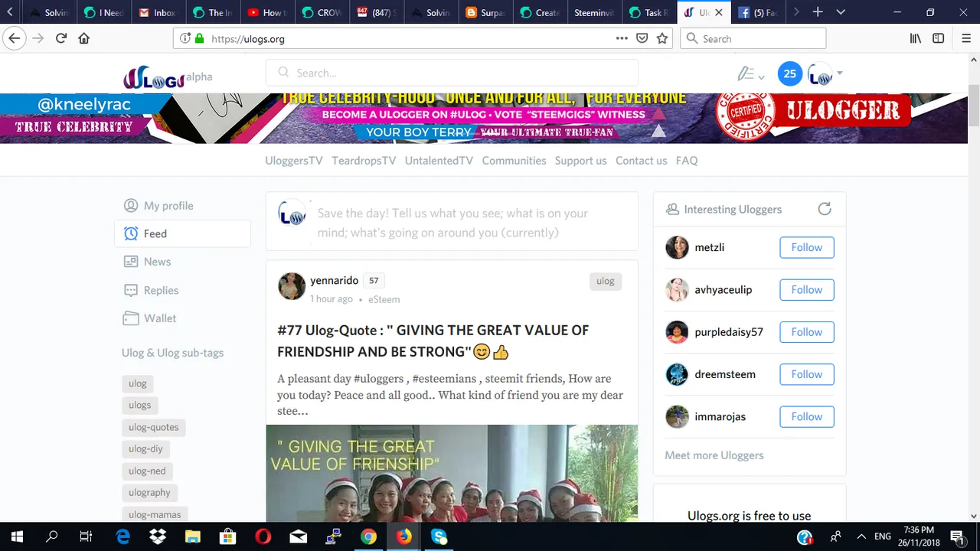Click the Firefox reload page icon
980x551 pixels.
pos(61,38)
